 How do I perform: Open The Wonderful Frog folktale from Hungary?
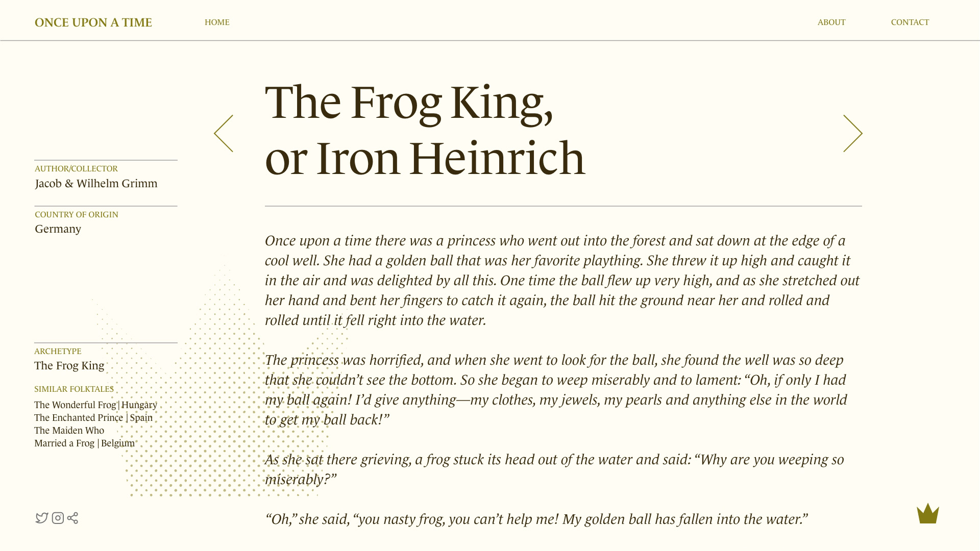tap(95, 405)
